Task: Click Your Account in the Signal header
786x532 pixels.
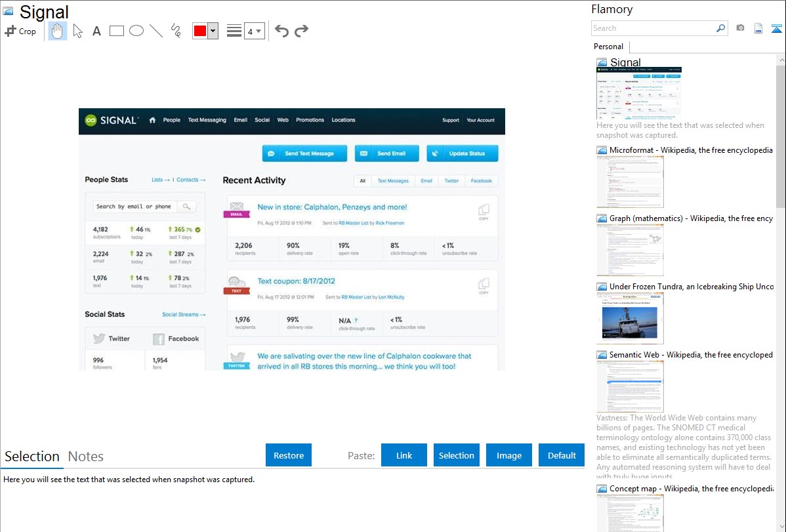Action: pyautogui.click(x=481, y=120)
